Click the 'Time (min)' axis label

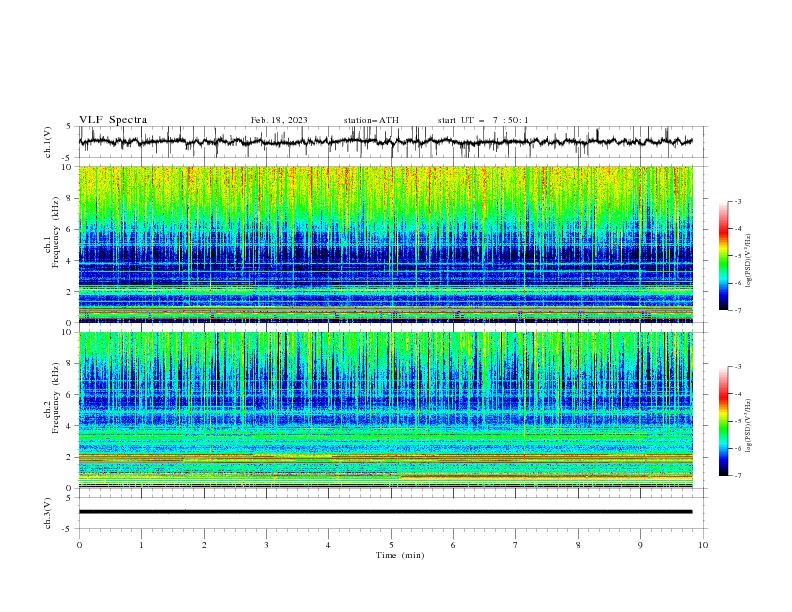(x=400, y=555)
